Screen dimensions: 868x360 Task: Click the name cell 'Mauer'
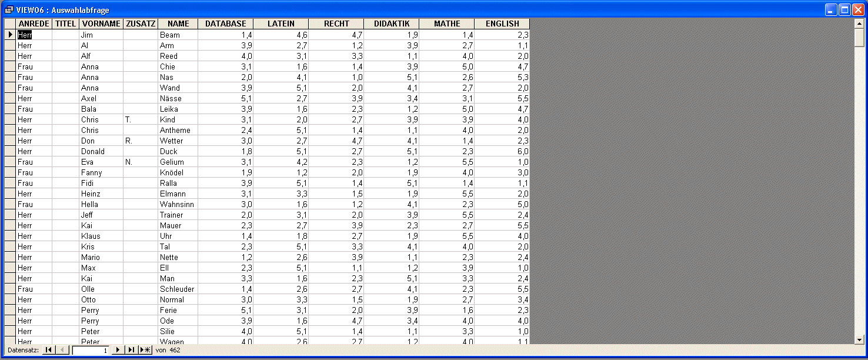point(178,225)
